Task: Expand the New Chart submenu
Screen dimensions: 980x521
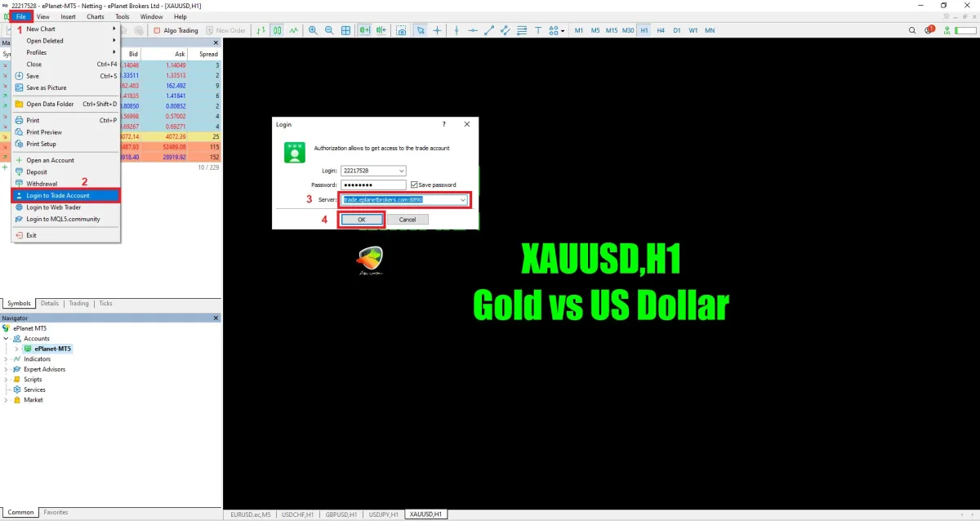Action: point(66,29)
